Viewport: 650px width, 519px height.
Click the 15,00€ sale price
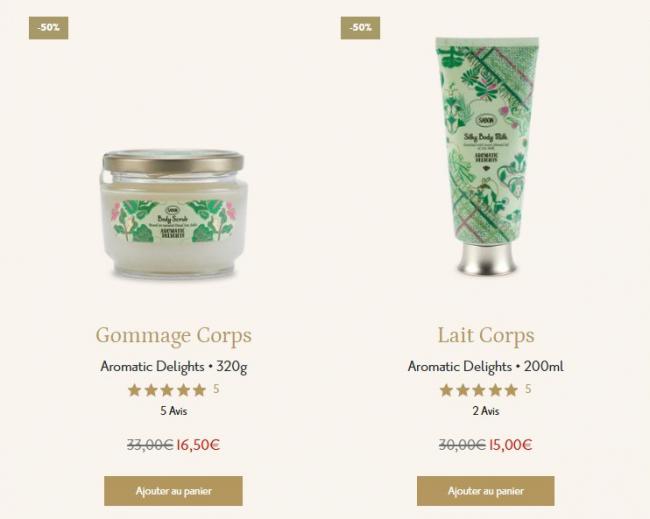[x=511, y=445]
